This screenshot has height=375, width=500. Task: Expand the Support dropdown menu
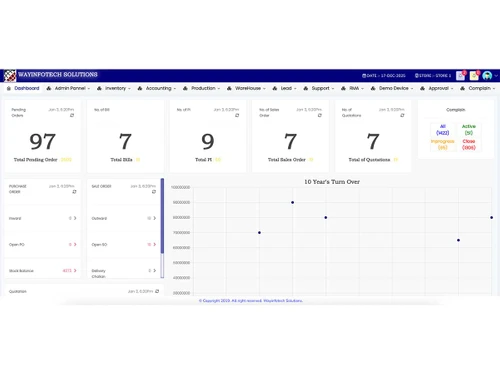coord(323,88)
